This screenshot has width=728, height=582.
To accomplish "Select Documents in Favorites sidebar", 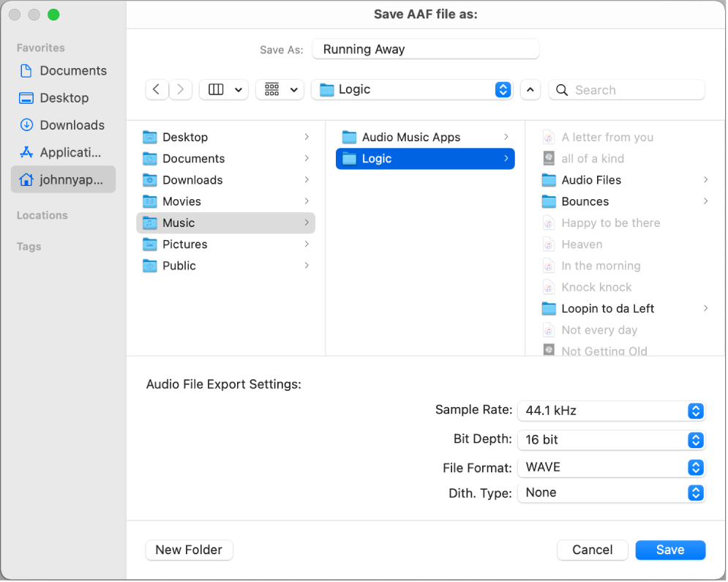I will 72,71.
